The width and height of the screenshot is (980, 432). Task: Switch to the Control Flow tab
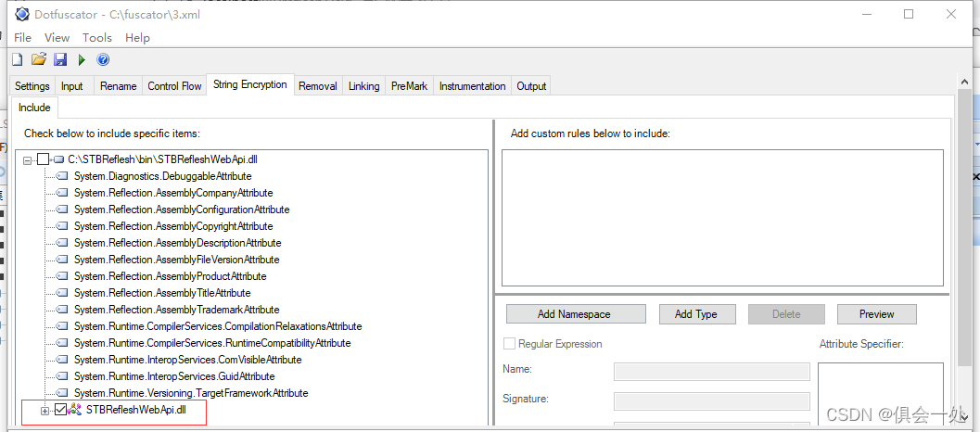174,86
